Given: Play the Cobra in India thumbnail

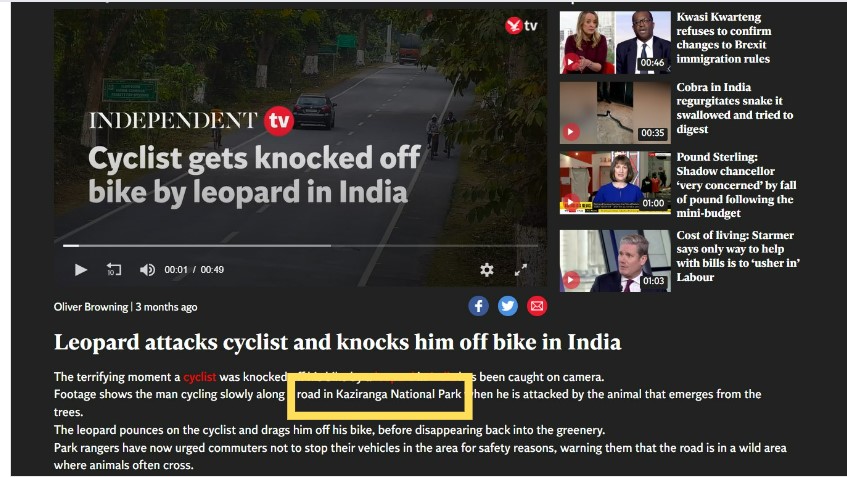Looking at the screenshot, I should 615,112.
